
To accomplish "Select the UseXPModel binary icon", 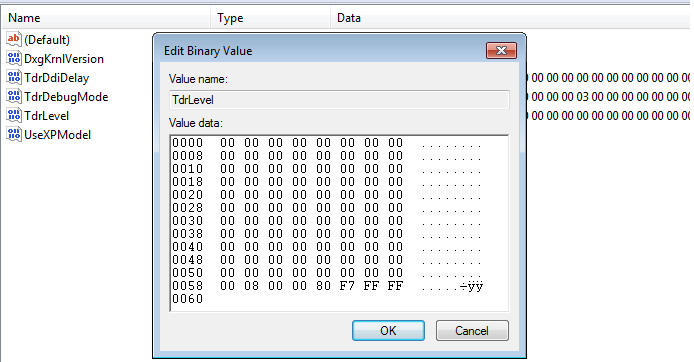I will click(14, 134).
